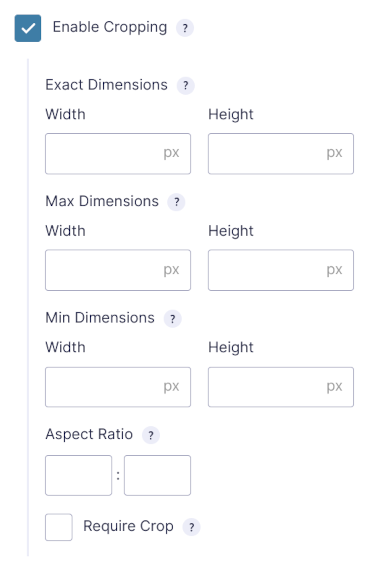
Task: Click the Exact Dimensions section label
Action: tap(107, 85)
